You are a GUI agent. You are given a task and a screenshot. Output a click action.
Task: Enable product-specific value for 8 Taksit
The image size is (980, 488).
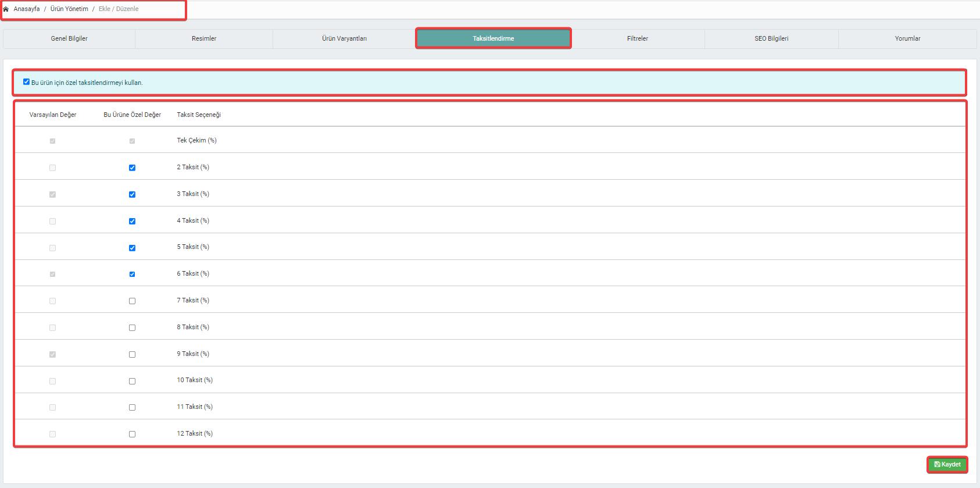pyautogui.click(x=132, y=327)
